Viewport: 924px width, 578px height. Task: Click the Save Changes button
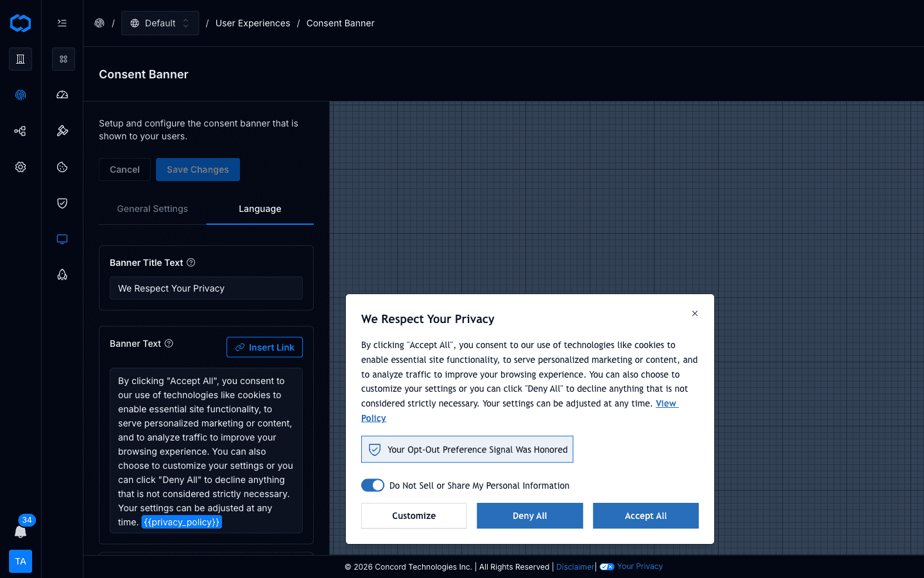click(x=198, y=170)
